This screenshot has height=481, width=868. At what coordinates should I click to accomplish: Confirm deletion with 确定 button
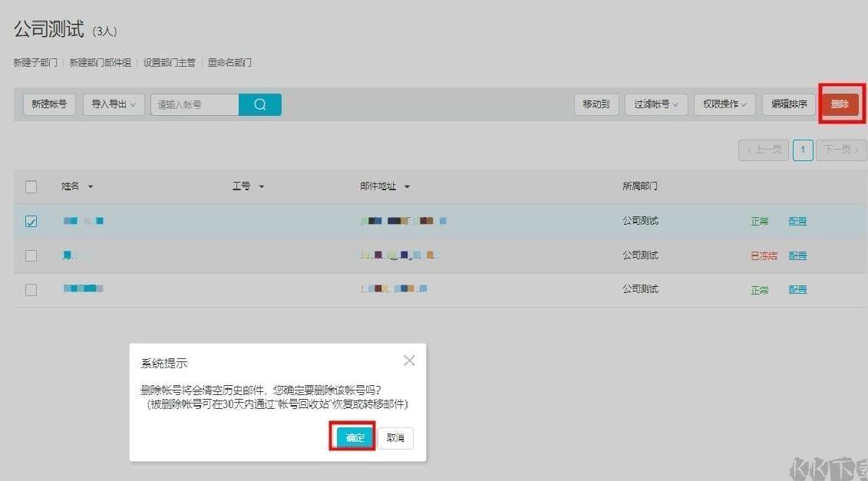[x=355, y=438]
